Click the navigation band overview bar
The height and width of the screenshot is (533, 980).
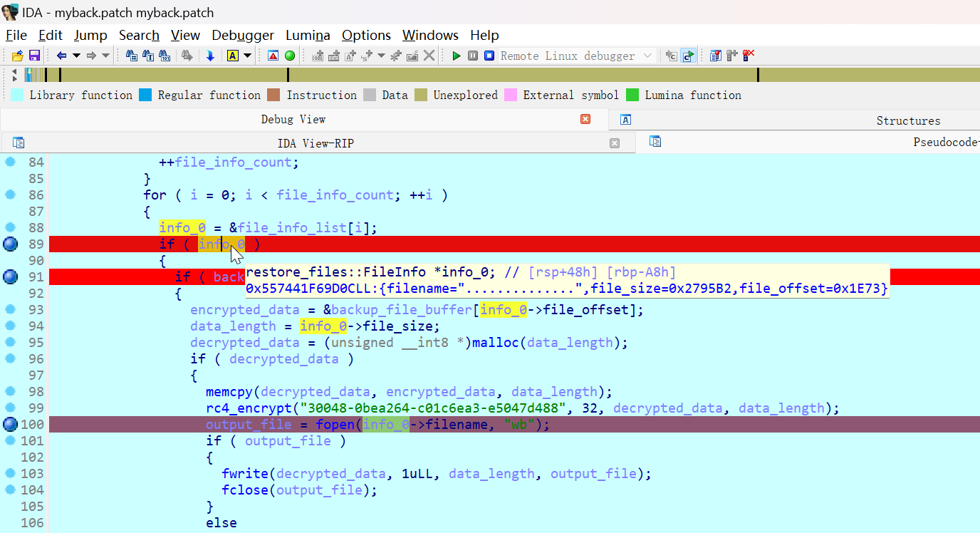(501, 74)
